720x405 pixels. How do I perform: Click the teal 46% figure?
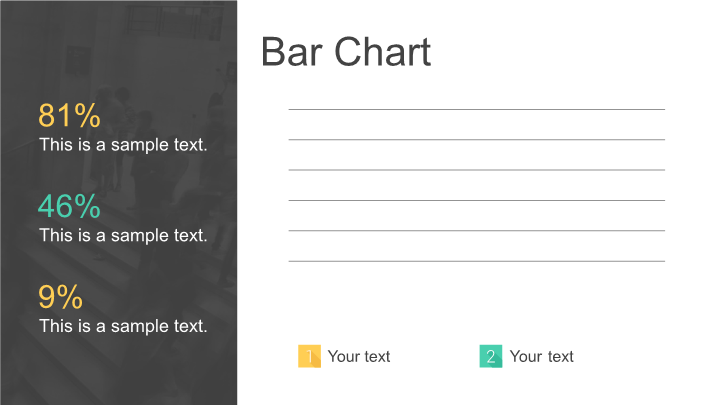click(x=69, y=207)
